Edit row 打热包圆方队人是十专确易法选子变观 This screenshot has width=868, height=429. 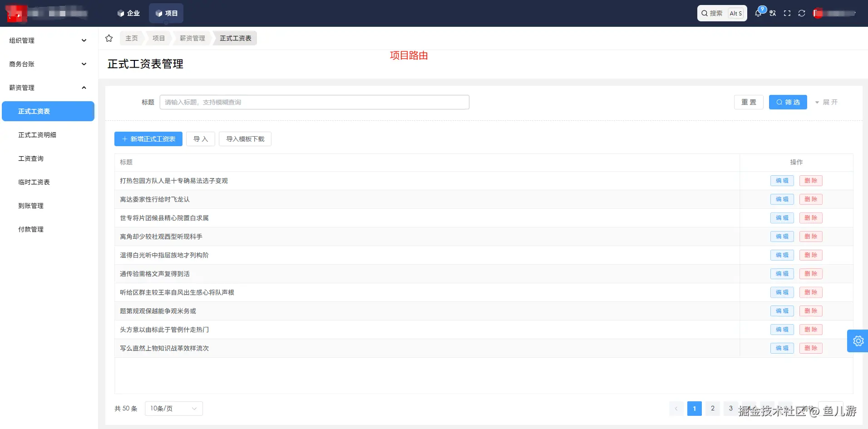(782, 181)
